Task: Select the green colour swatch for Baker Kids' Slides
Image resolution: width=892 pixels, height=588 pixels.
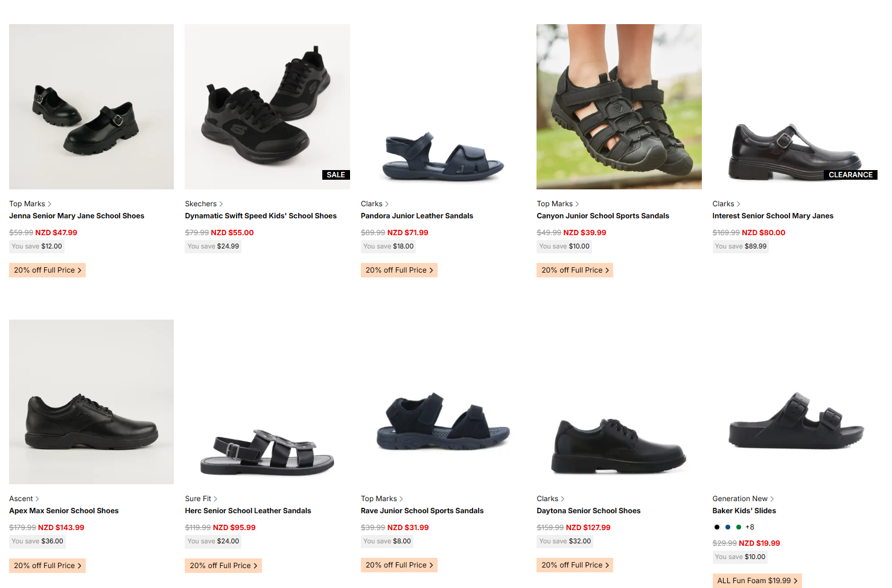Action: (x=739, y=527)
